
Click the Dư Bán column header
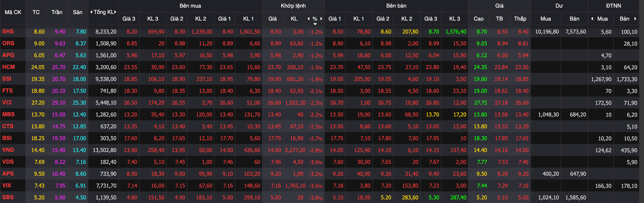pyautogui.click(x=574, y=19)
